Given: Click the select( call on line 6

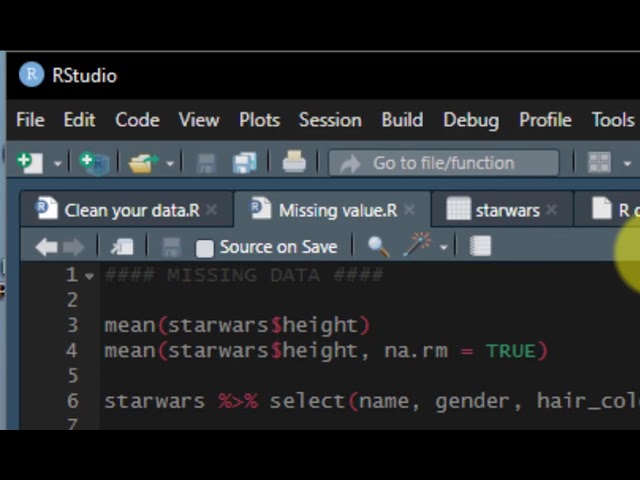Looking at the screenshot, I should [313, 401].
